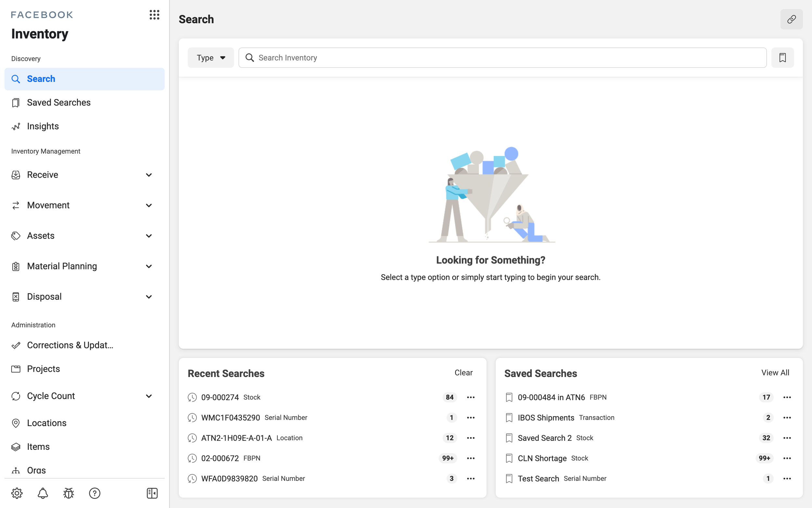
Task: Click View All saved searches
Action: tap(775, 372)
